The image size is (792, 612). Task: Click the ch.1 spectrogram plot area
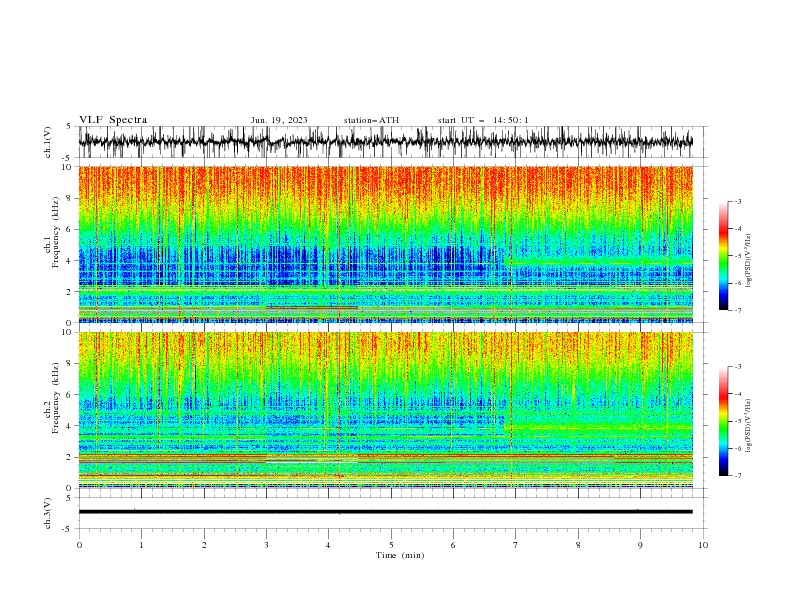pyautogui.click(x=385, y=244)
